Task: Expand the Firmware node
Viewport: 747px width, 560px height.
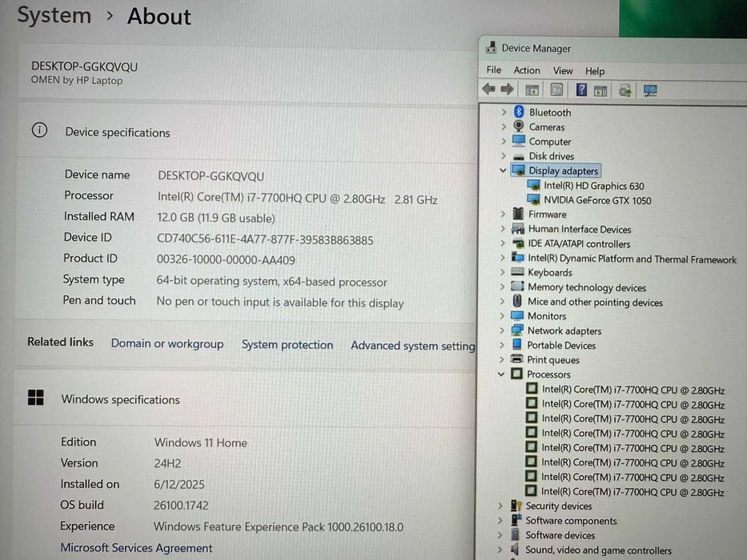Action: [503, 214]
